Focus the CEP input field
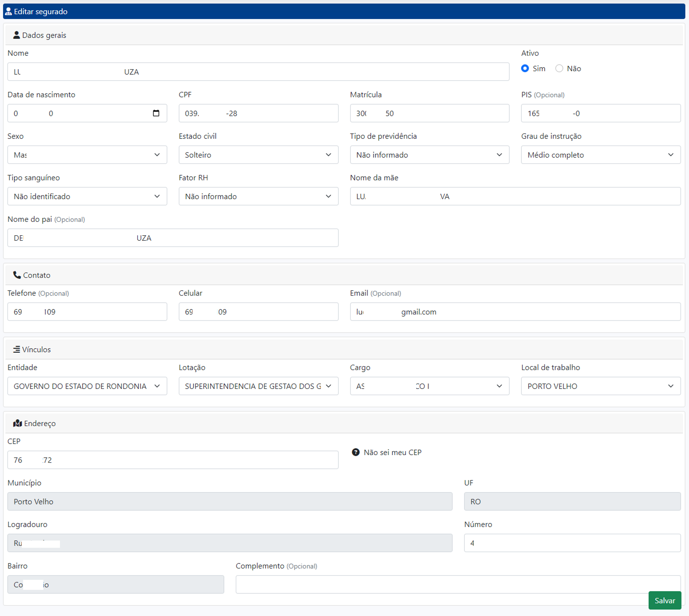Image resolution: width=689 pixels, height=616 pixels. coord(173,460)
